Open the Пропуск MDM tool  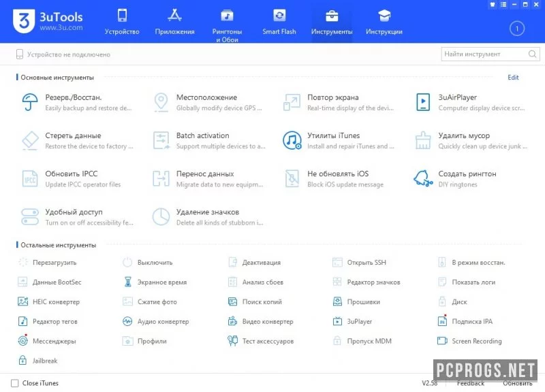point(362,341)
